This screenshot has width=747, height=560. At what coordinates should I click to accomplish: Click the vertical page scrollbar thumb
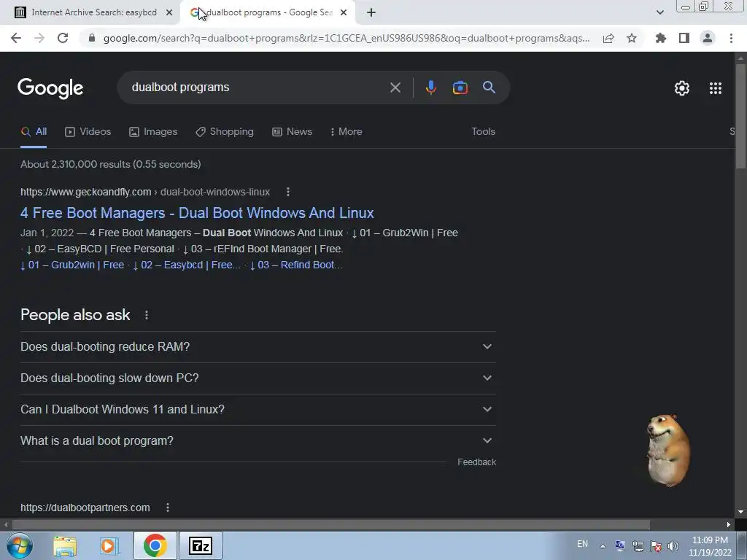click(740, 116)
